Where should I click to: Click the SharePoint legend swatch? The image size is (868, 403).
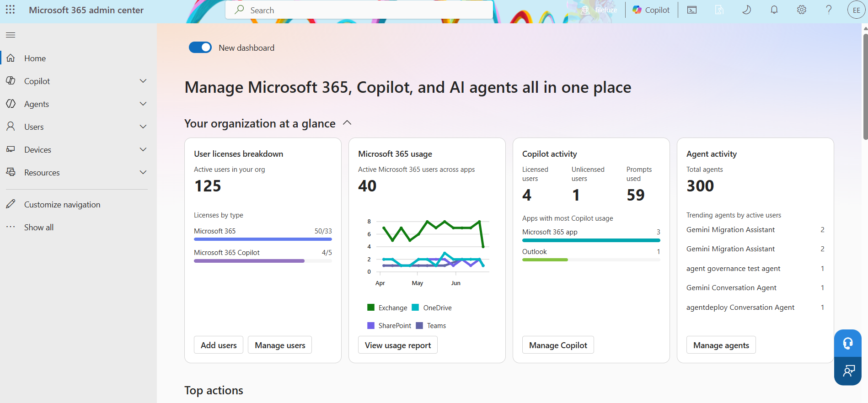[371, 325]
